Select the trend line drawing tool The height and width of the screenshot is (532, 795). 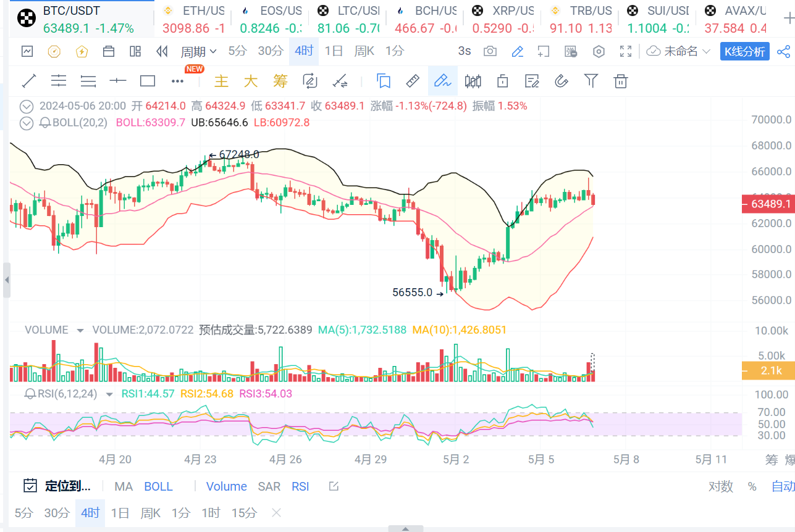(29, 81)
